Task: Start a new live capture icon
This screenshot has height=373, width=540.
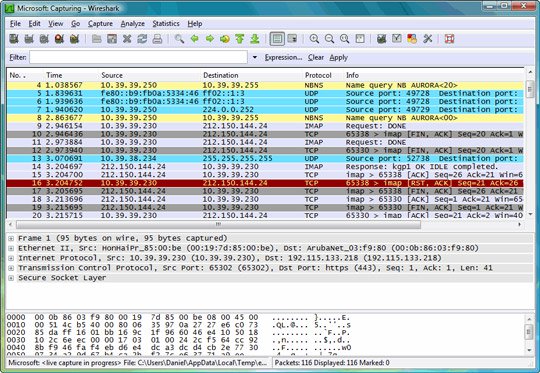Action: pyautogui.click(x=44, y=39)
